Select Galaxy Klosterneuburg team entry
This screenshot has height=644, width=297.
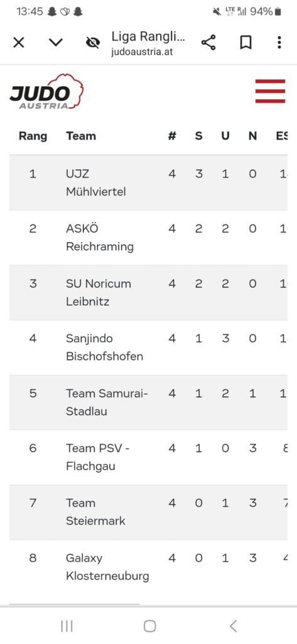(148, 567)
